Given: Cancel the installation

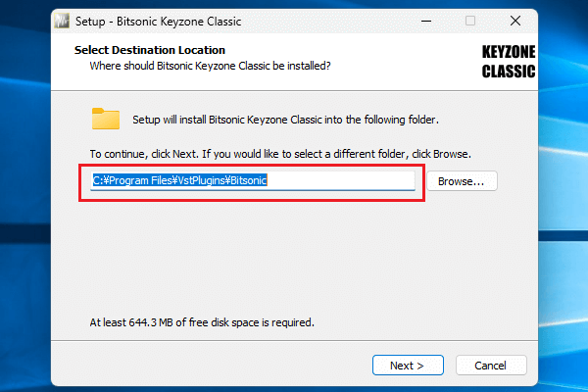Looking at the screenshot, I should click(490, 366).
